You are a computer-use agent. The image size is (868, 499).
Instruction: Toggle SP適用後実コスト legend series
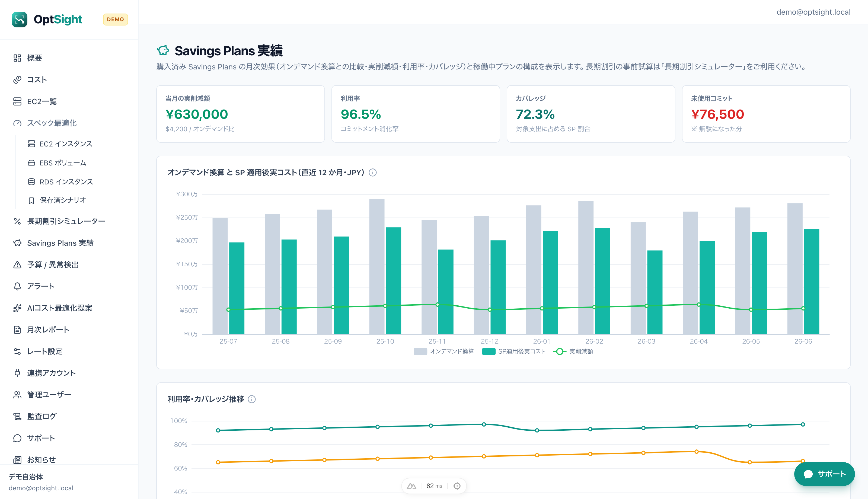(513, 351)
